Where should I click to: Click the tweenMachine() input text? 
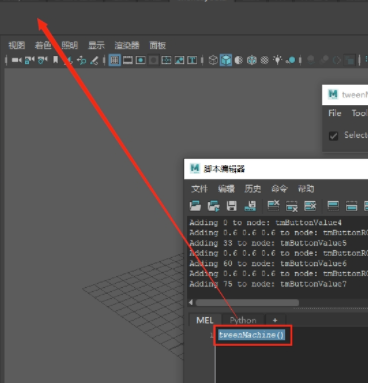pyautogui.click(x=252, y=335)
